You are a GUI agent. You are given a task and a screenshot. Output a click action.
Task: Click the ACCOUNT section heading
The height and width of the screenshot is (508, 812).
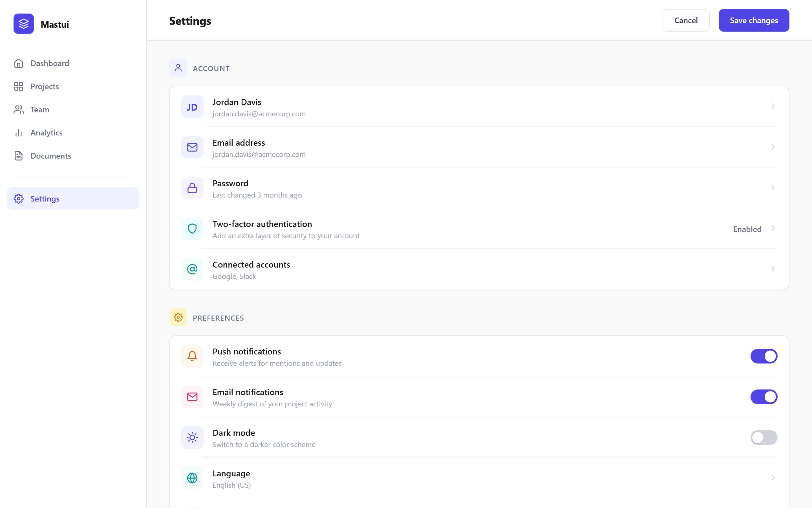coord(211,69)
